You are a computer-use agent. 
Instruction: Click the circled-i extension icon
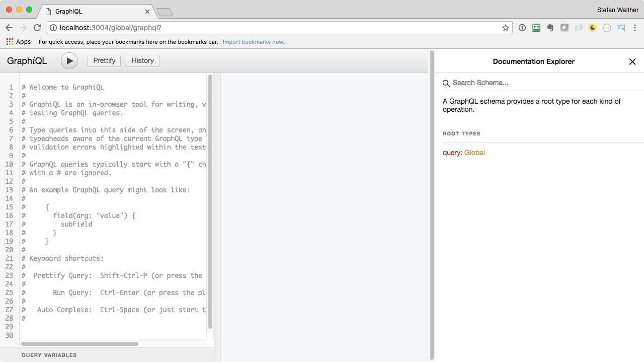pos(522,28)
